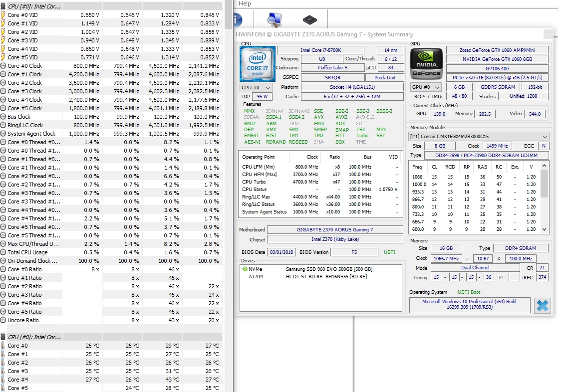Click the icon beside On-Demand Clock row
Screen dimensions: 575x392
click(3, 260)
